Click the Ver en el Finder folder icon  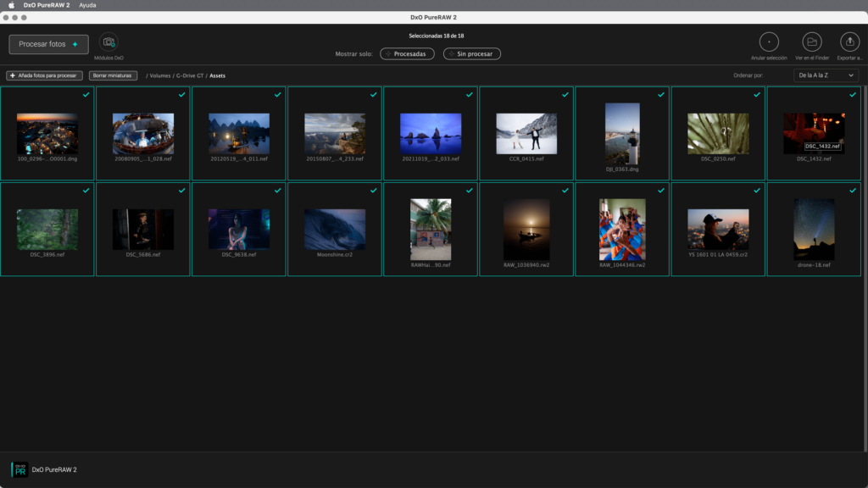pyautogui.click(x=812, y=42)
